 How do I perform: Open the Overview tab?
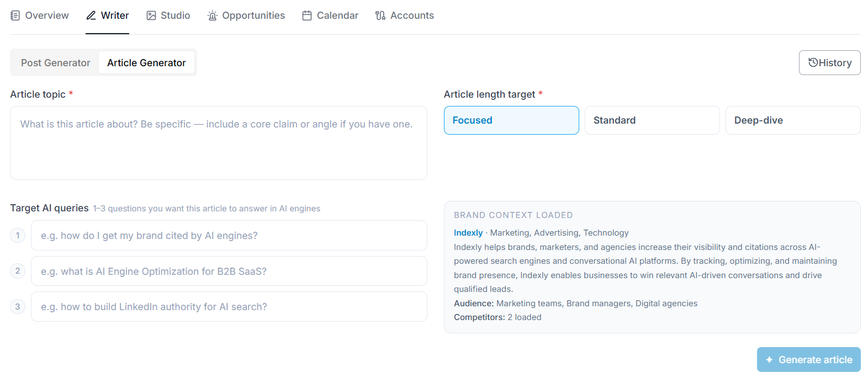point(40,15)
